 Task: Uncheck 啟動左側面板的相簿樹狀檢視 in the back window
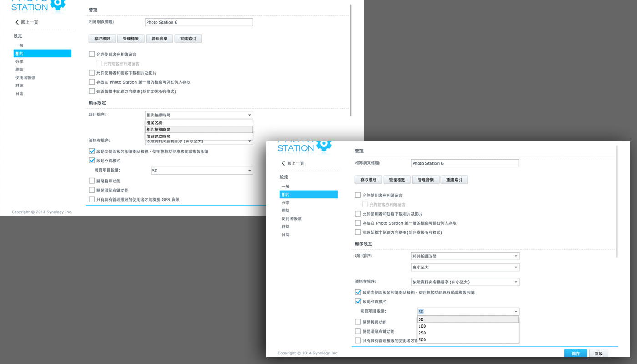tap(92, 151)
